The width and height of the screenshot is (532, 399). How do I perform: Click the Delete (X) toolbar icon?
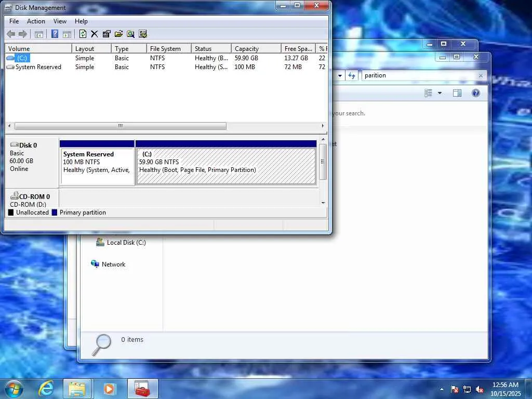tap(95, 34)
